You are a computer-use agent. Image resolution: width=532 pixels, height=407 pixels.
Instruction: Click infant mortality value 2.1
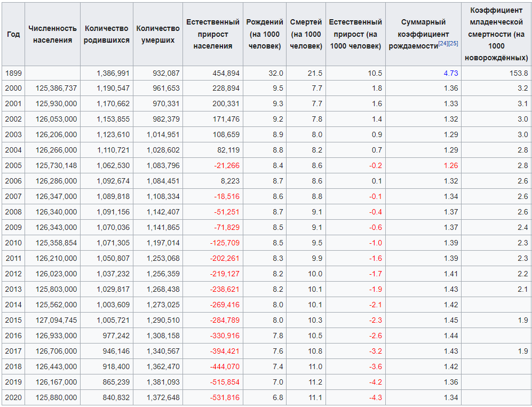[x=523, y=289]
